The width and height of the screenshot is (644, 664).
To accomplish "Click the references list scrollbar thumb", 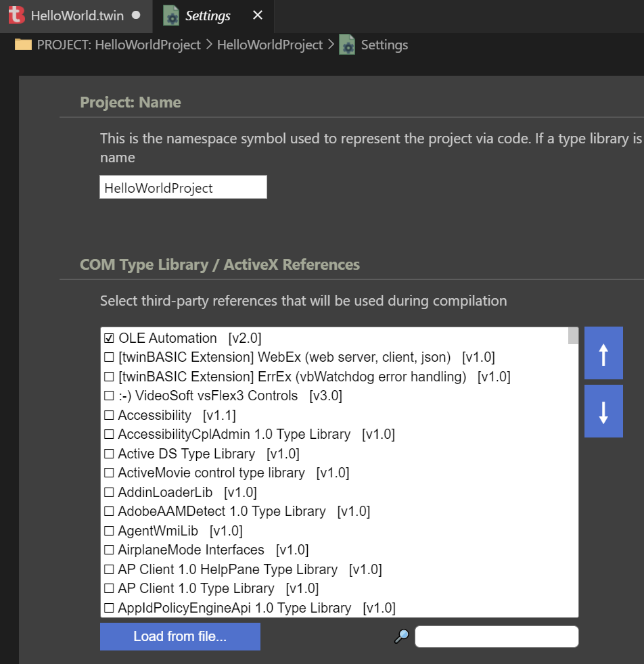I will pyautogui.click(x=573, y=336).
